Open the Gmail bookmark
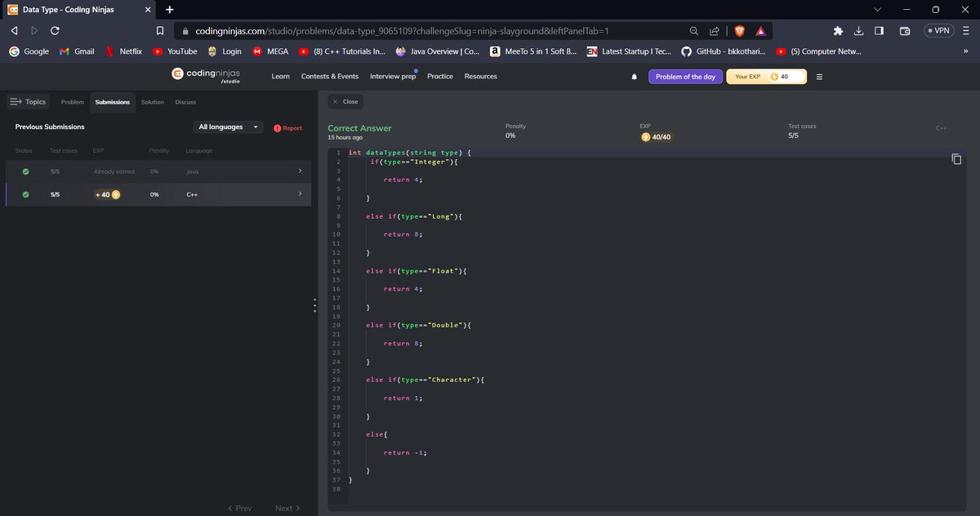 (x=77, y=51)
